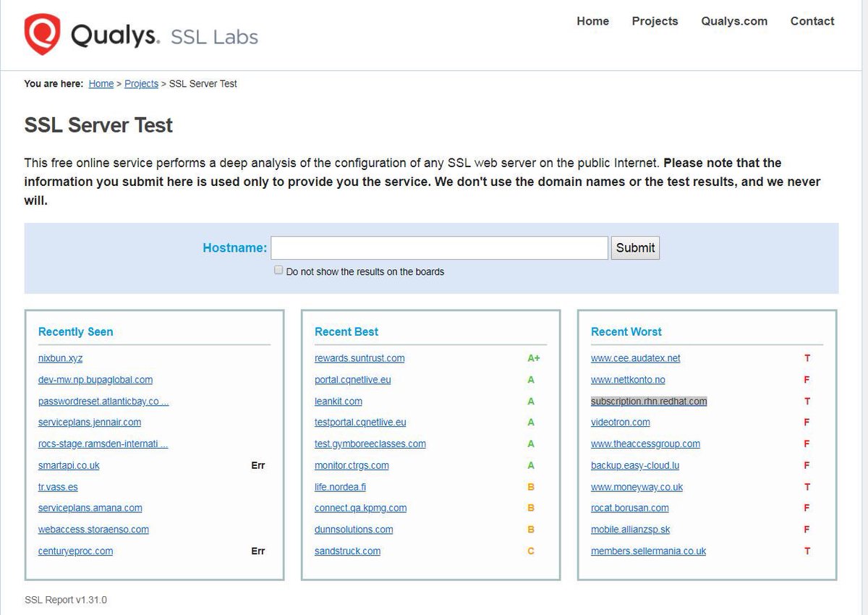Click the Qualys shield logo icon
Screen dimensions: 868x615
[42, 34]
